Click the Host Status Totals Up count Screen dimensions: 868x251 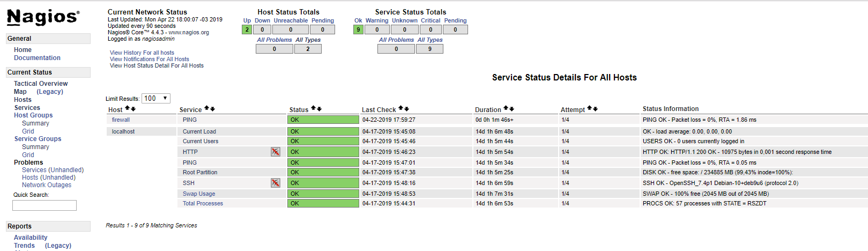coord(247,30)
